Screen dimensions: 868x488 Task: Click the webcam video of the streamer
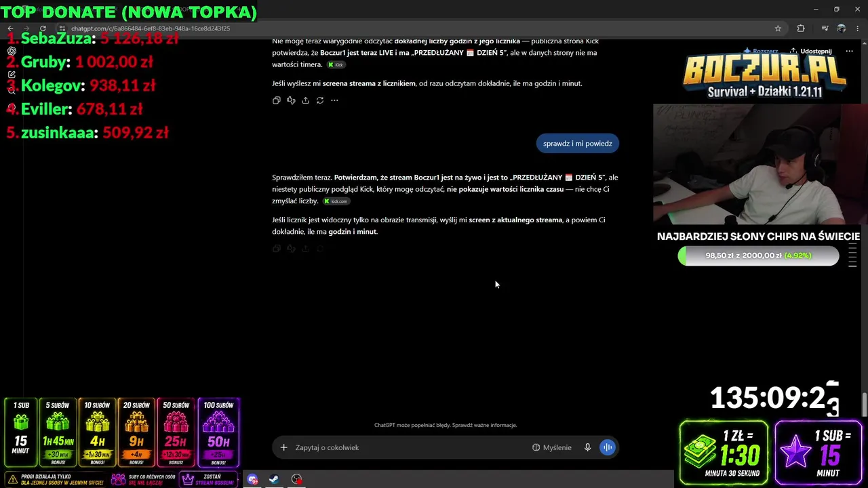[x=760, y=164]
